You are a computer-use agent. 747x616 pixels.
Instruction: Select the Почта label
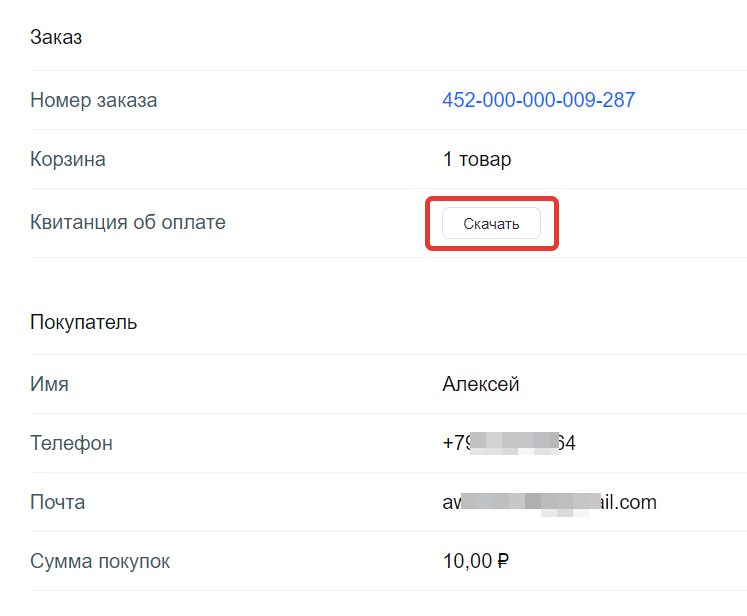58,502
